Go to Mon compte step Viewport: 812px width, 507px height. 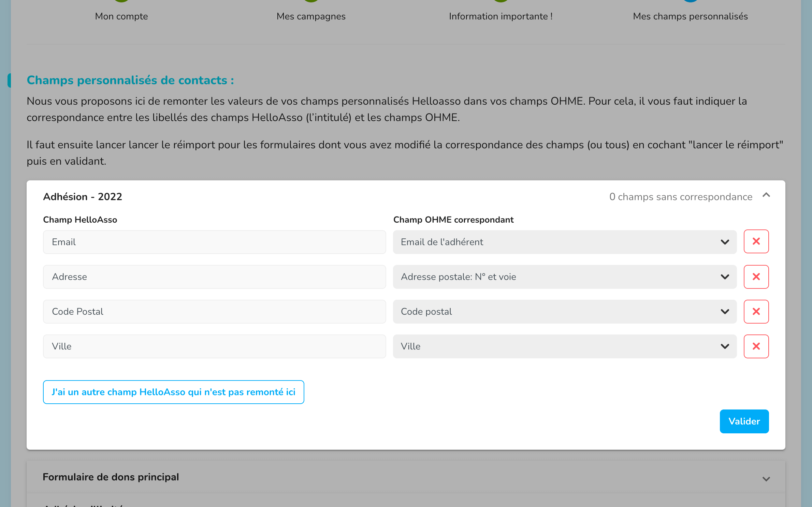tap(121, 16)
